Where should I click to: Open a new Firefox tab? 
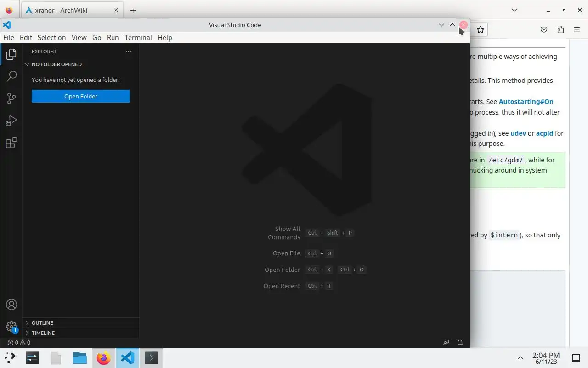tap(133, 10)
